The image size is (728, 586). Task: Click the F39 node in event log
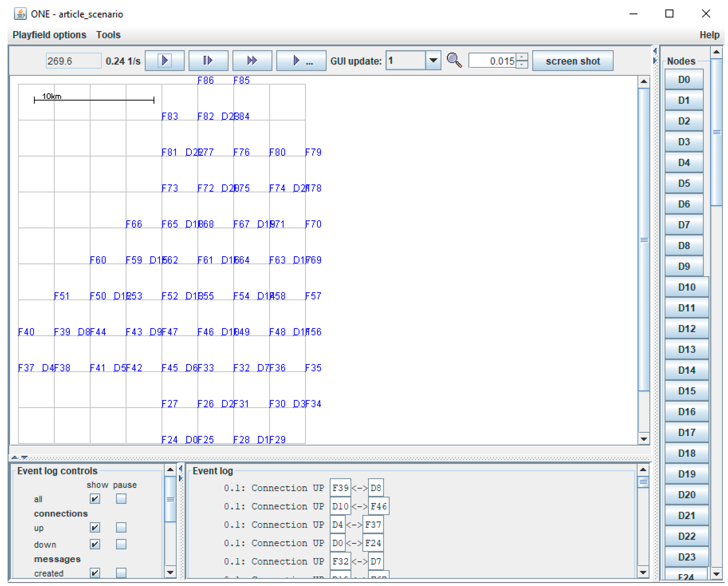340,488
